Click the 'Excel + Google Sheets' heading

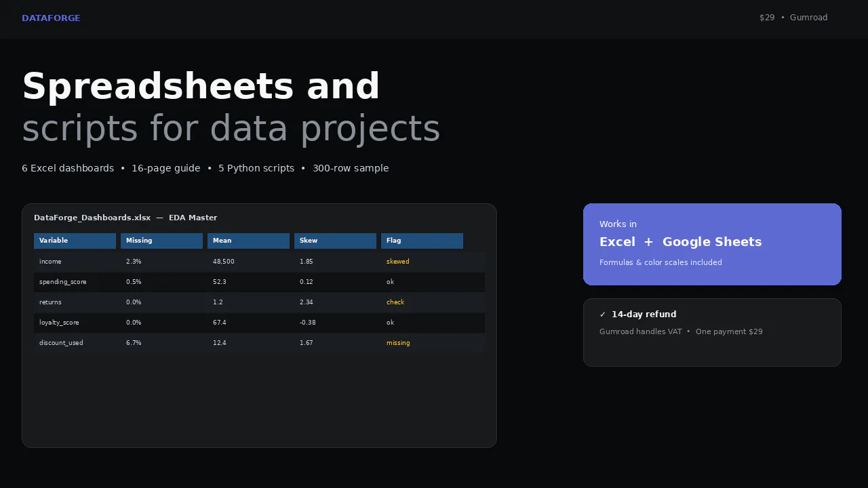[x=681, y=242]
